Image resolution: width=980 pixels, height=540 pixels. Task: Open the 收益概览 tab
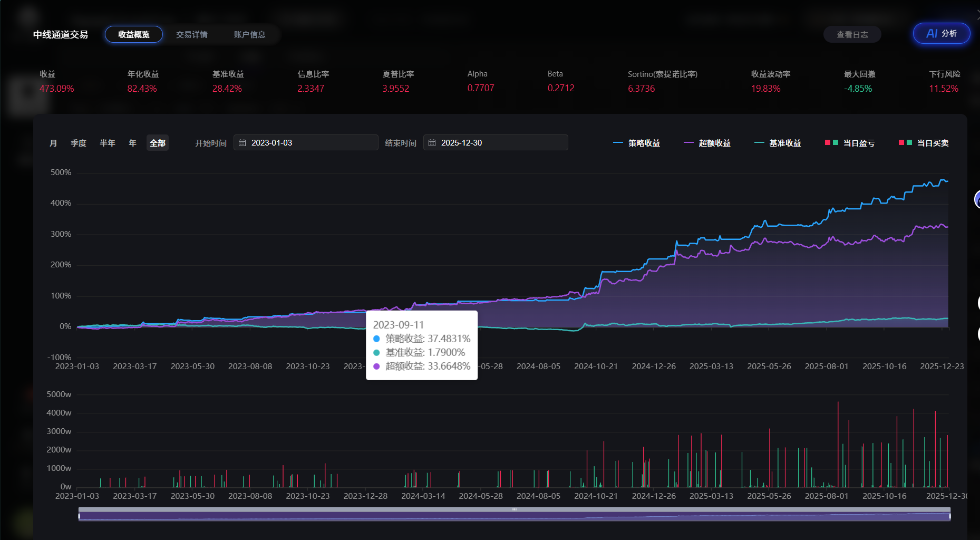[x=134, y=34]
